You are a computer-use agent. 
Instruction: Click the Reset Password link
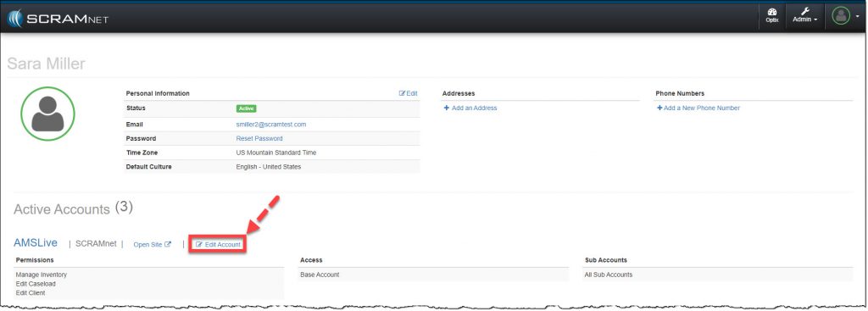(x=259, y=138)
